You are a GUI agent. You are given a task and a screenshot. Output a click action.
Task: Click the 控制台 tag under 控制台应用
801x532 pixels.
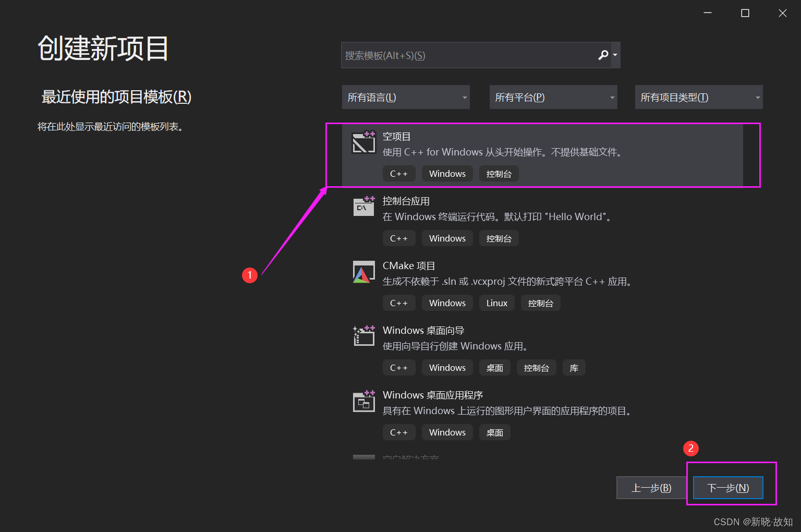499,238
